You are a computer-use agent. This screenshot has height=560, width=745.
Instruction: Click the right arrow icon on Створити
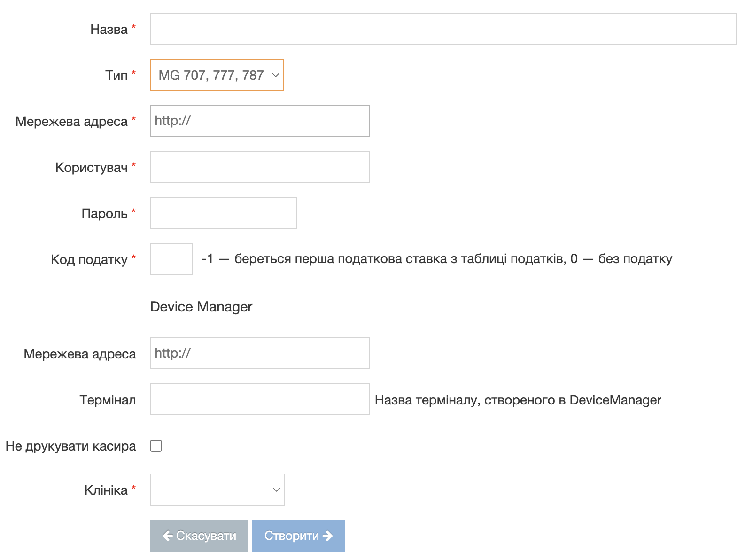coord(328,536)
